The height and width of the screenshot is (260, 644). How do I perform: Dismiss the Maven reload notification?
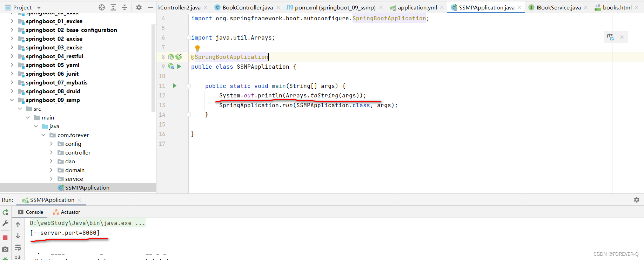[622, 37]
